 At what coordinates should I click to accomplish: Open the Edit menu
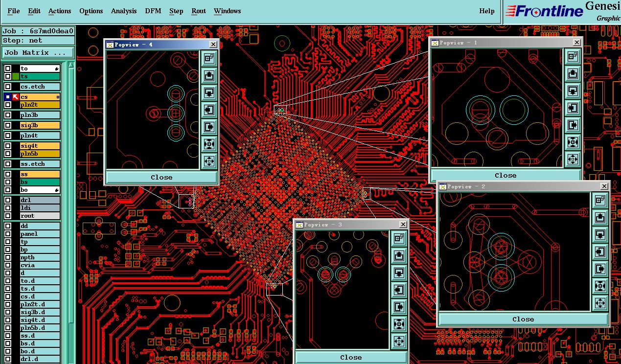tap(34, 11)
